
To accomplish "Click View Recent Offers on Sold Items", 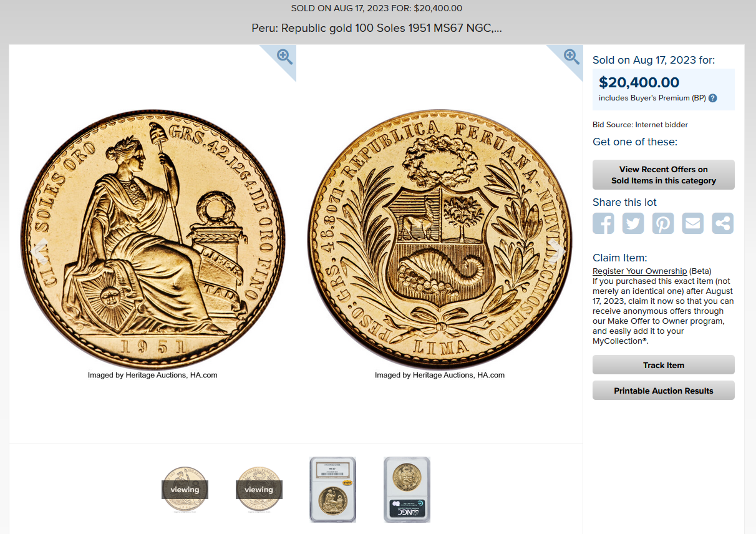I will pos(664,175).
